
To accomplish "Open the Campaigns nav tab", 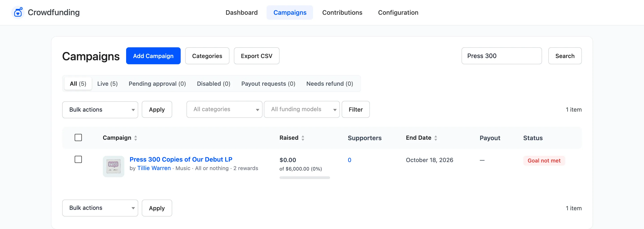I will pos(290,12).
